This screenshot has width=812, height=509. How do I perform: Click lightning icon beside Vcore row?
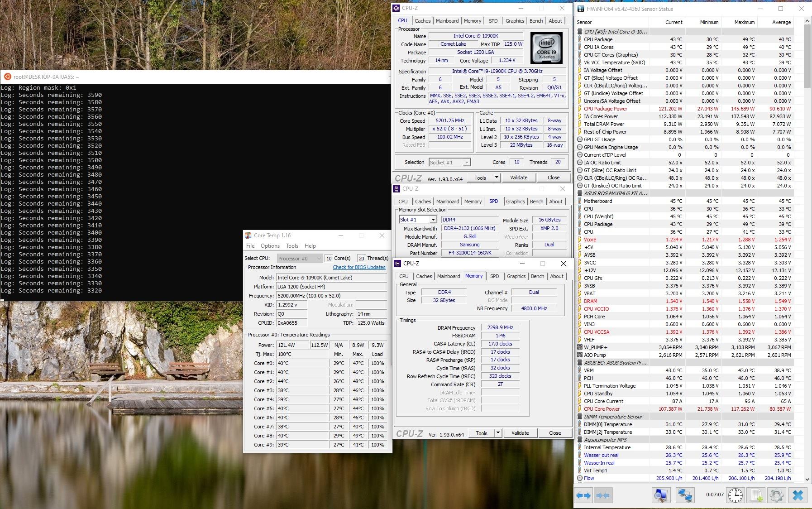[x=580, y=240]
